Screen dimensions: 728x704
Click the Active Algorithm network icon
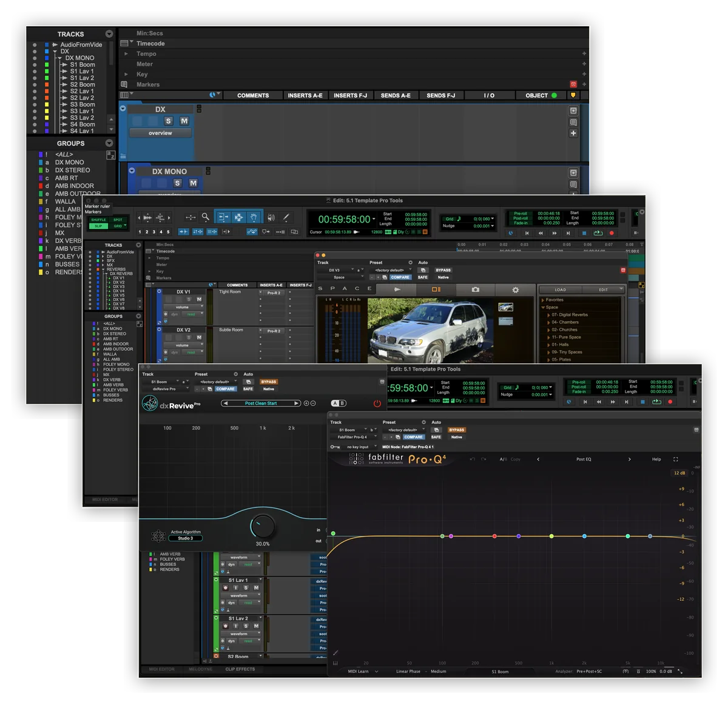158,535
